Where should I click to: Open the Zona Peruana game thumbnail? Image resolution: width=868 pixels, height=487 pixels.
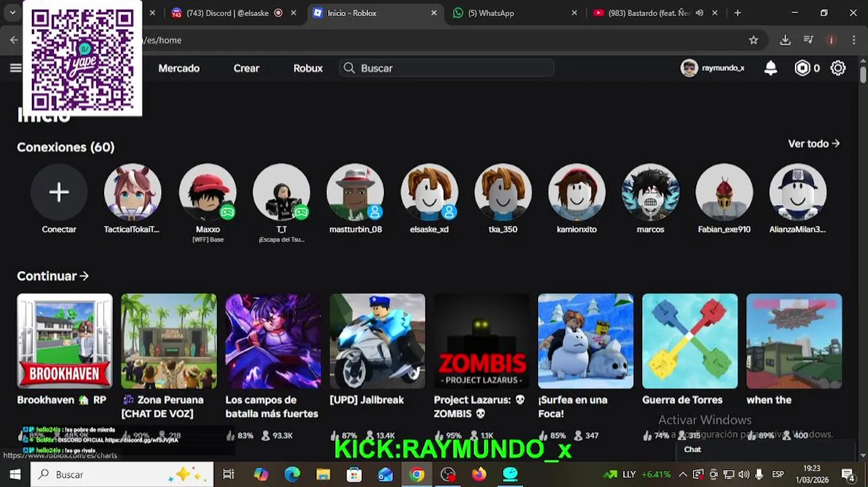168,341
